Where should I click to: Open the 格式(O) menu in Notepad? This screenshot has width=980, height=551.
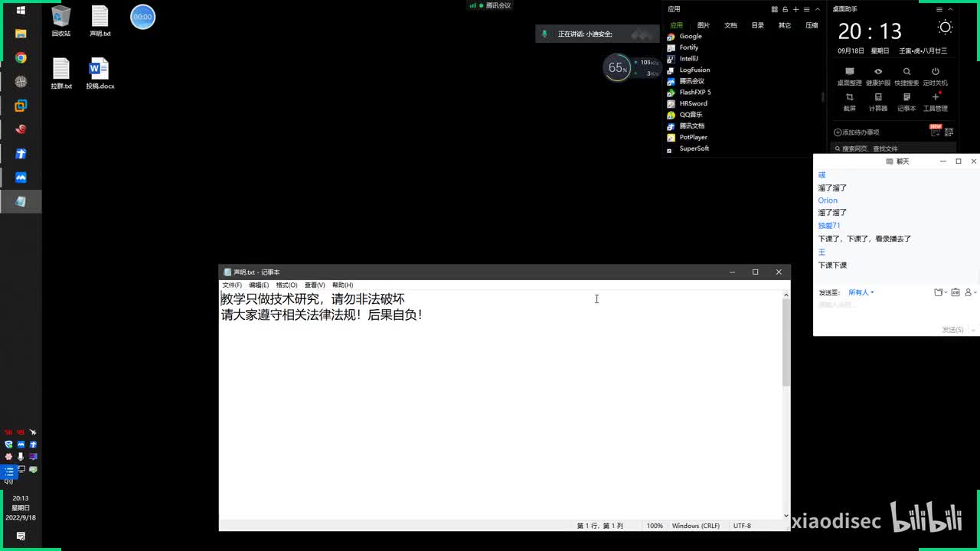coord(286,285)
